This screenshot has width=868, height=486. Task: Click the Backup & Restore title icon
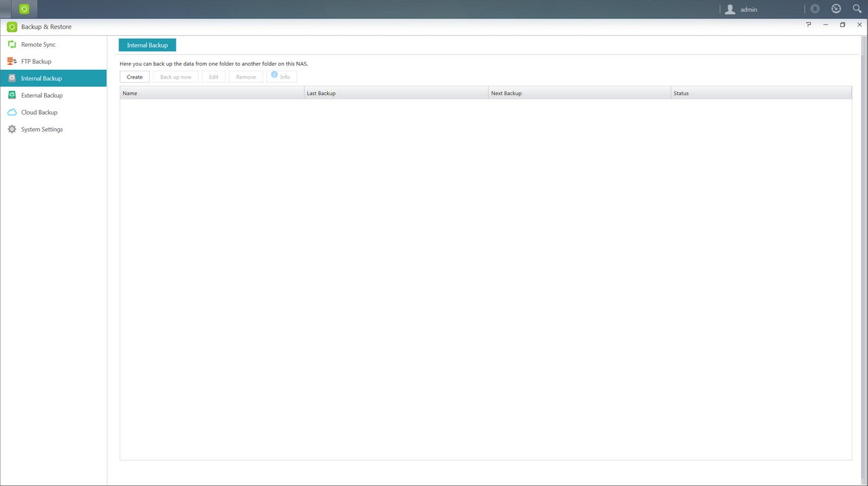[12, 26]
